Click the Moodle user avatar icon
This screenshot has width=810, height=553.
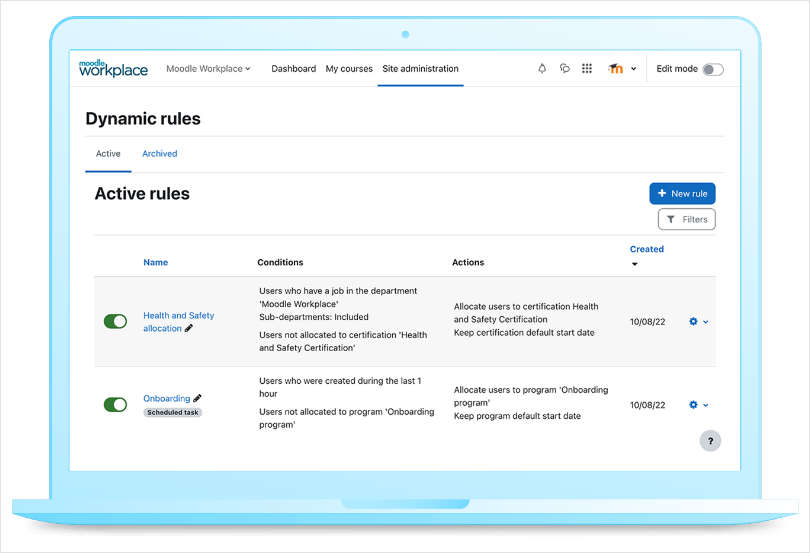pos(616,68)
